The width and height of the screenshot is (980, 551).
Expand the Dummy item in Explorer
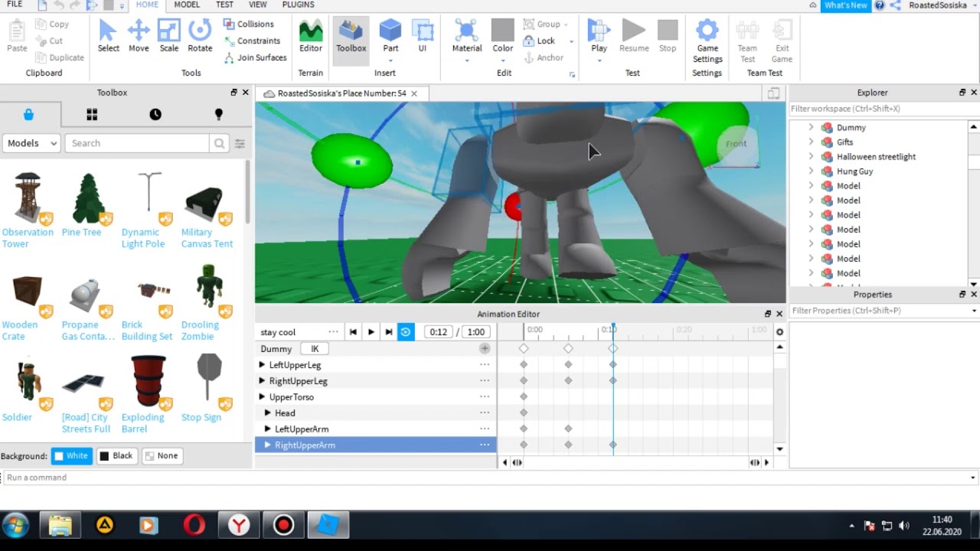click(x=811, y=128)
